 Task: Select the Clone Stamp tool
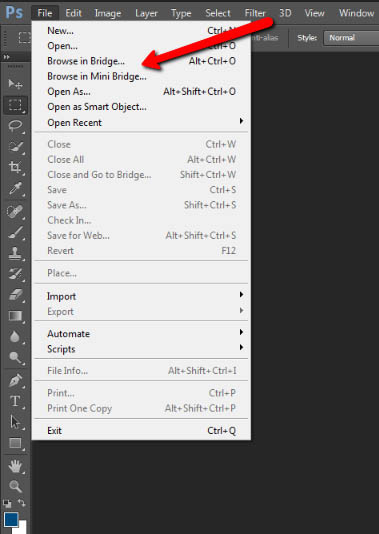(x=15, y=253)
